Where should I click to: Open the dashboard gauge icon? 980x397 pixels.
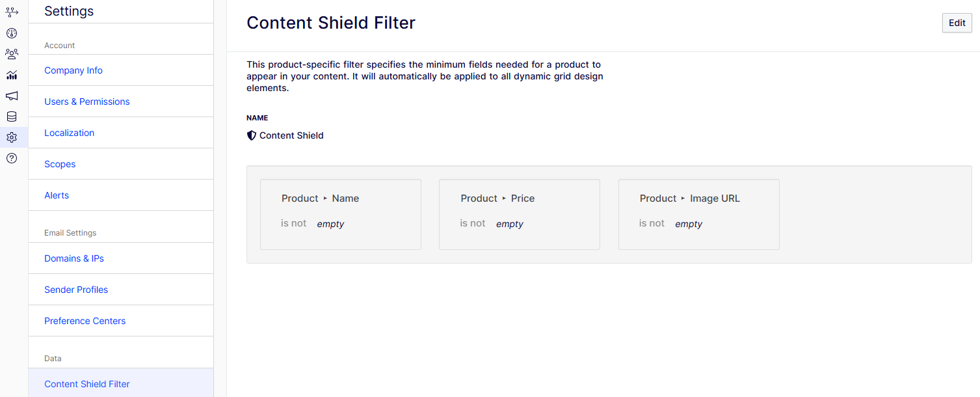[x=12, y=33]
